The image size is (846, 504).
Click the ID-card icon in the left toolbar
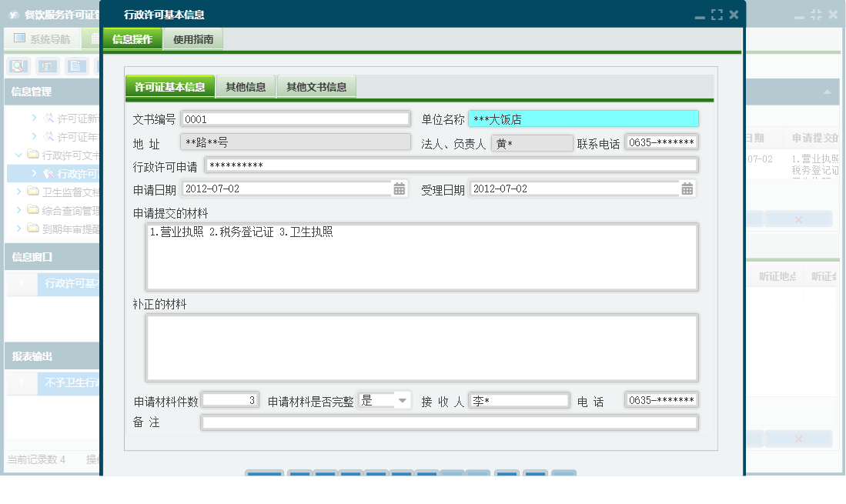pos(47,65)
